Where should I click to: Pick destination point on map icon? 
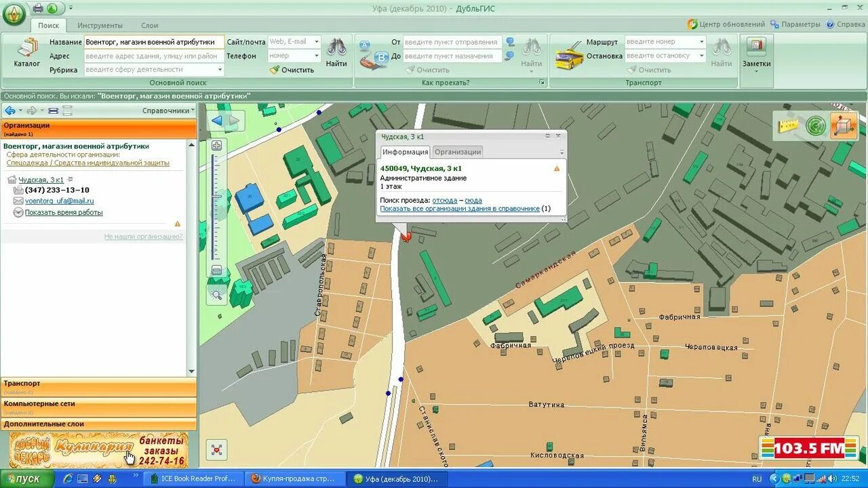(x=510, y=56)
